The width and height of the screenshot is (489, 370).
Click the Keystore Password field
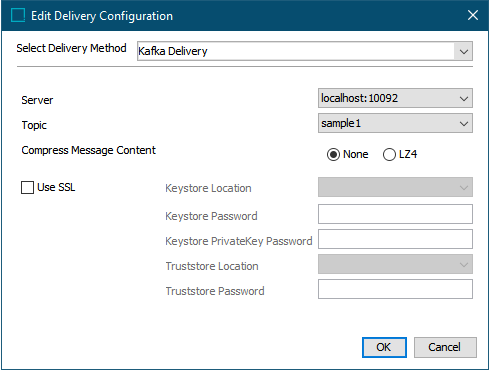pos(395,214)
